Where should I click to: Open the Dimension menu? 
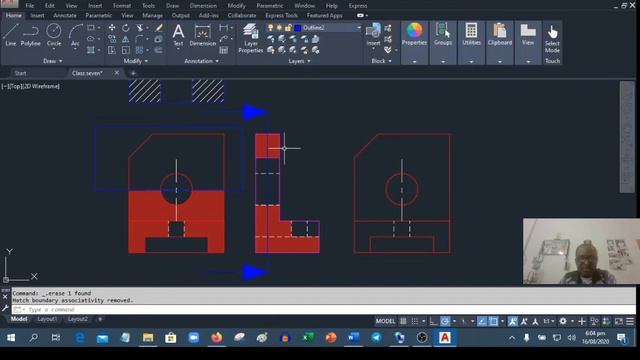pos(203,6)
